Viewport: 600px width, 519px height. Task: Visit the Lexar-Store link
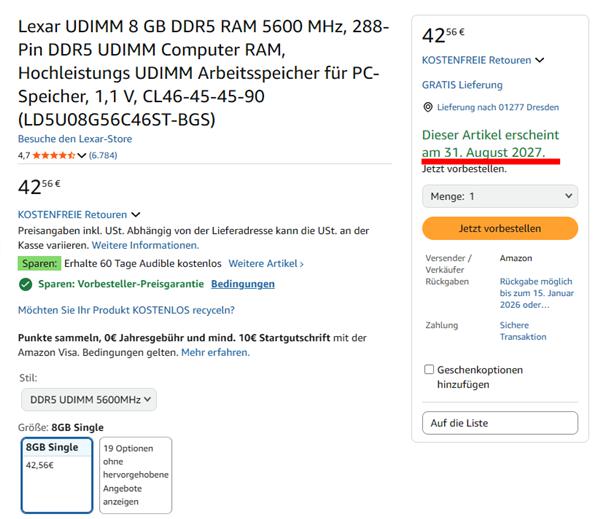click(75, 139)
